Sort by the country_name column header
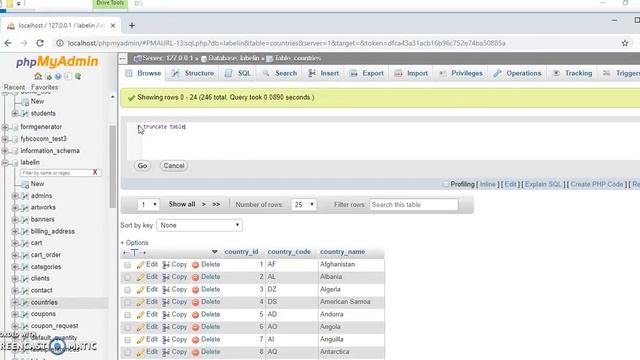This screenshot has width=640, height=360. [x=342, y=252]
